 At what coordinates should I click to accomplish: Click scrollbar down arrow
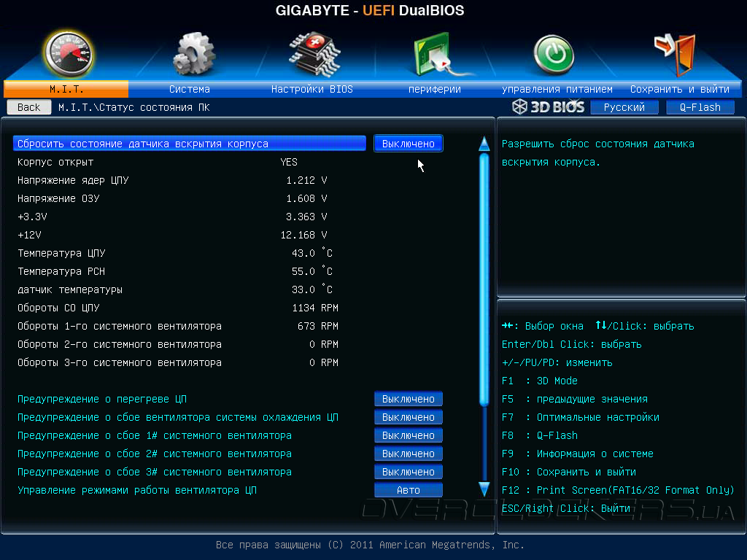point(484,489)
